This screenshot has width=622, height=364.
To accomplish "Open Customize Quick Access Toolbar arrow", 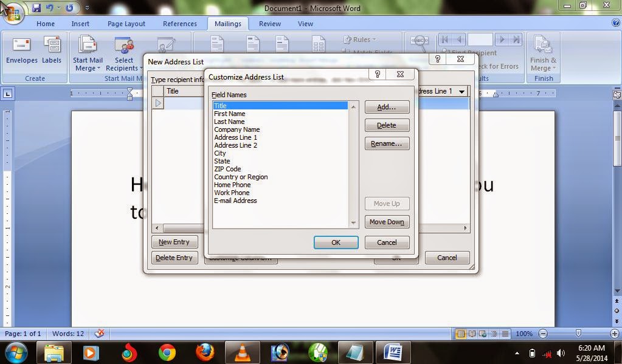I will point(87,7).
